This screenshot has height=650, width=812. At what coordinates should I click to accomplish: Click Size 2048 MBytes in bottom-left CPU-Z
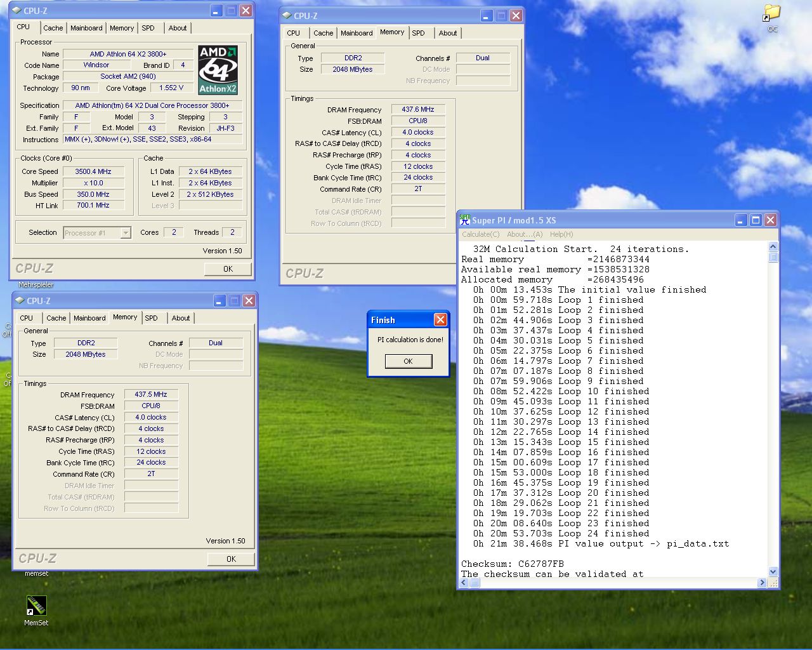click(86, 355)
